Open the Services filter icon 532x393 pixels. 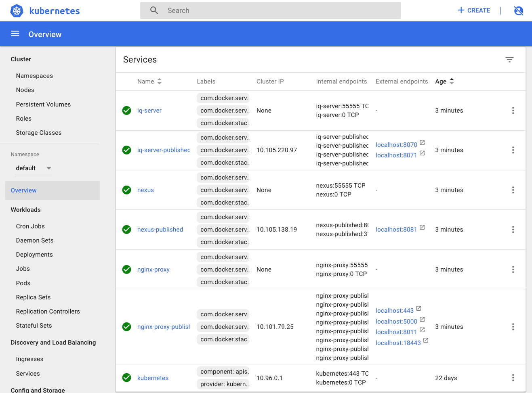point(509,60)
